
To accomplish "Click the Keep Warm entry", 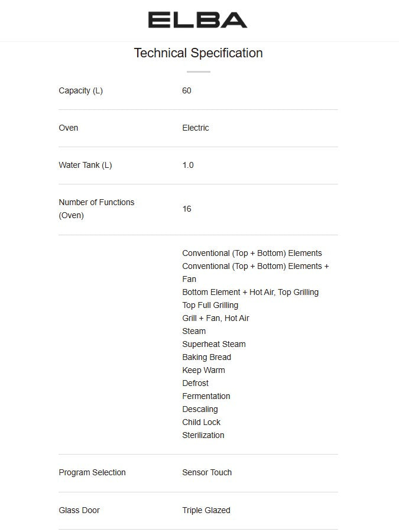I will 203,370.
